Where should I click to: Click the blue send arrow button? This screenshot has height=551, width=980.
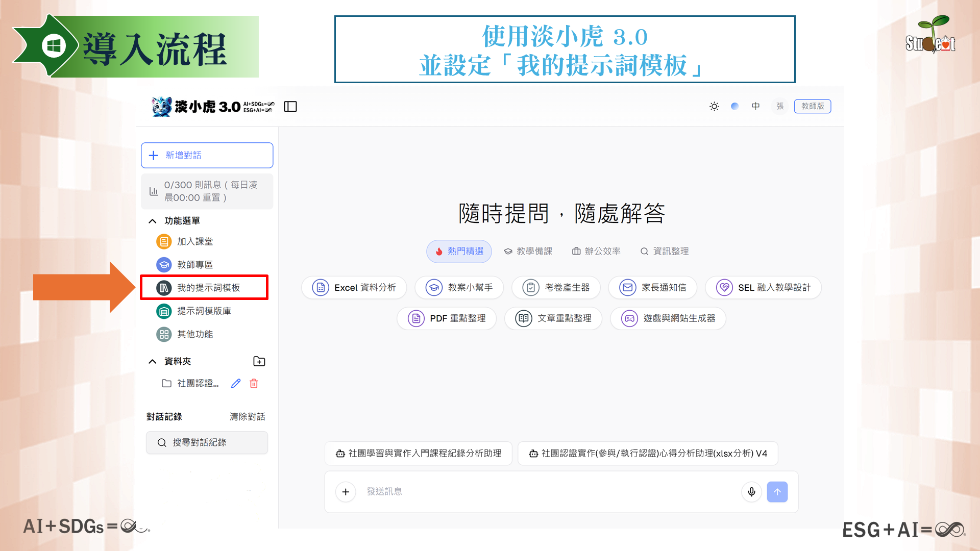(x=777, y=492)
